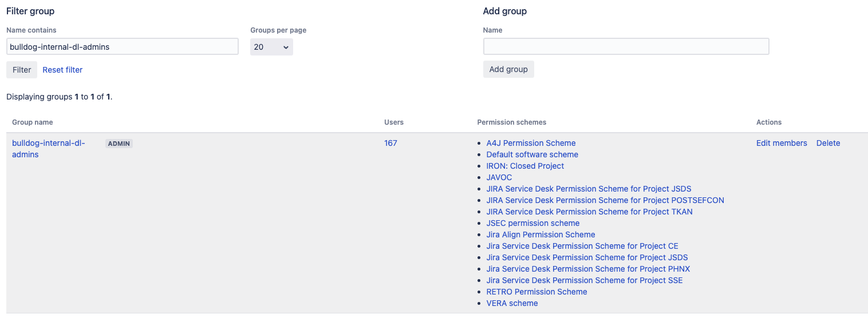Open Service Desk scheme for Project POSTSEFCON

tap(605, 200)
